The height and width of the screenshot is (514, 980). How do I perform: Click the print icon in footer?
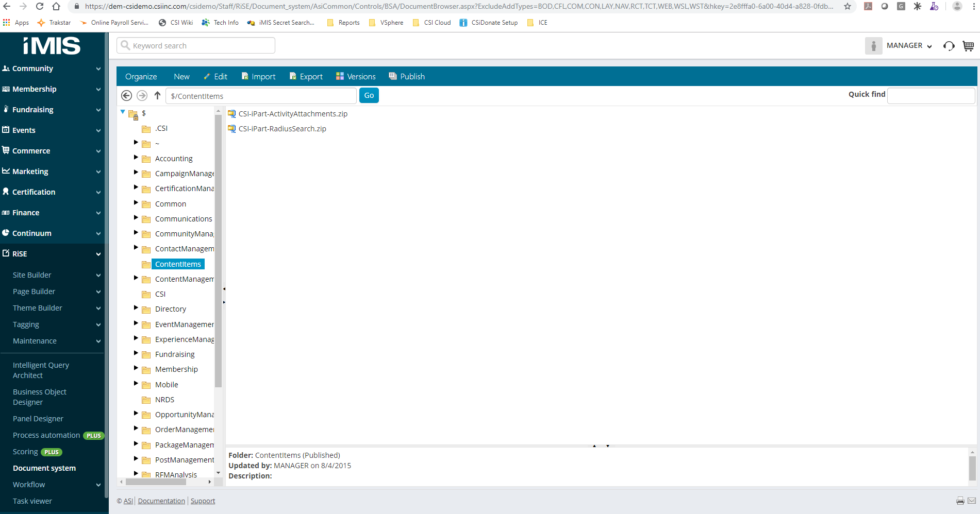pyautogui.click(x=960, y=501)
